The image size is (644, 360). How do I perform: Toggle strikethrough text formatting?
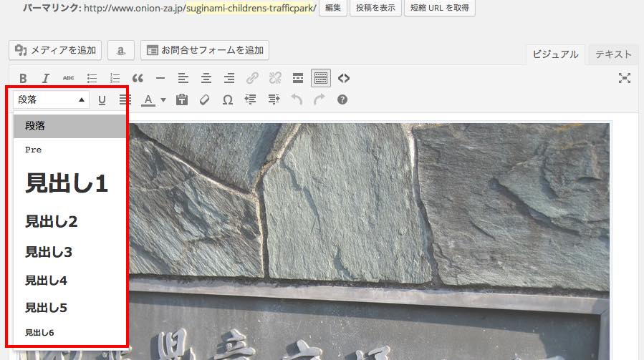coord(69,78)
